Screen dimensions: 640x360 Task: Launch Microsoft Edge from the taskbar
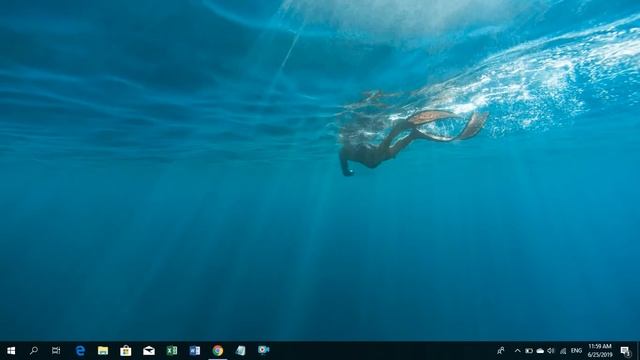(x=80, y=351)
